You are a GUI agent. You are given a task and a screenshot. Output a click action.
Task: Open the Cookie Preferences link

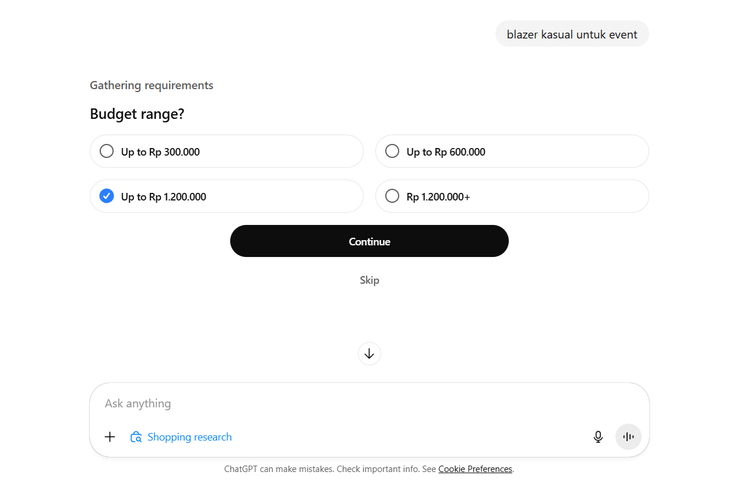[475, 469]
